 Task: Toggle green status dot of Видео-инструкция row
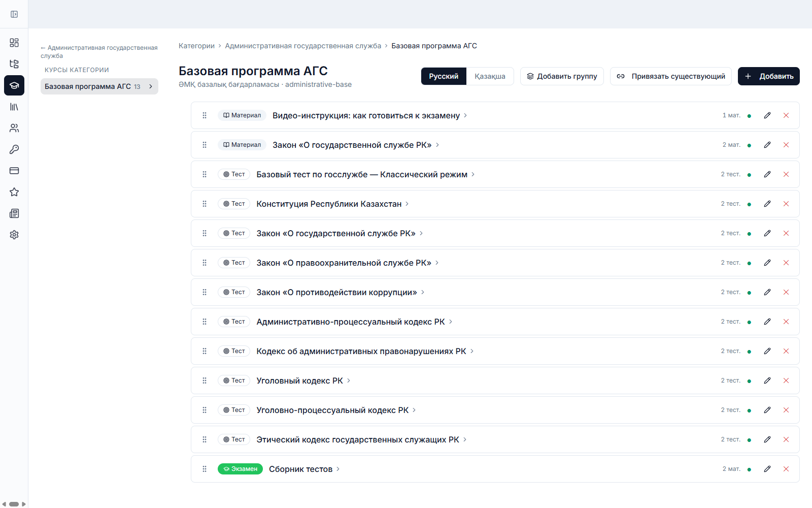point(749,116)
